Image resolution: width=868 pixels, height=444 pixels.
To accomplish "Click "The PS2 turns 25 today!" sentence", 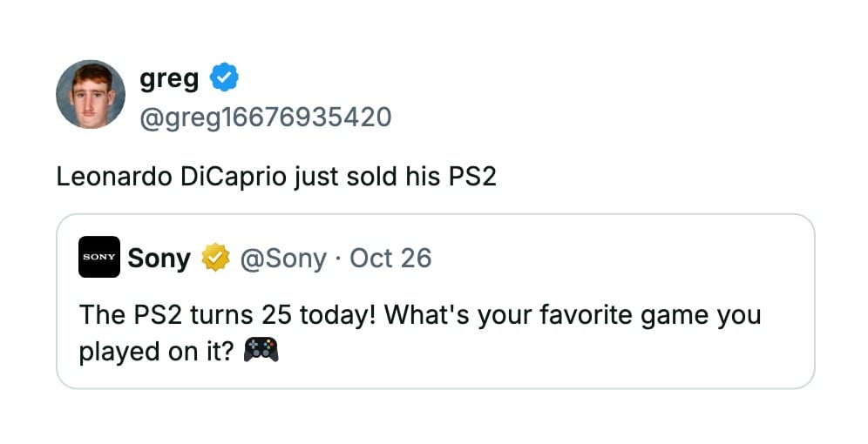I will (227, 314).
